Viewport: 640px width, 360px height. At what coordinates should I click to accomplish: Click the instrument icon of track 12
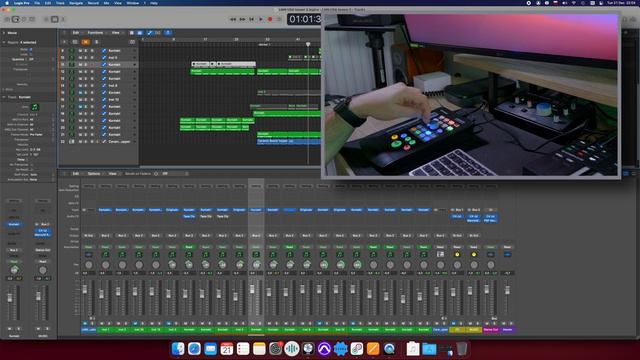72,71
